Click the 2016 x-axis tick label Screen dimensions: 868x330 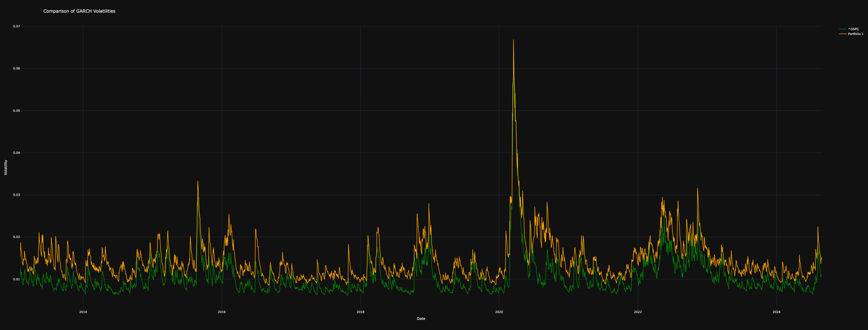222,312
